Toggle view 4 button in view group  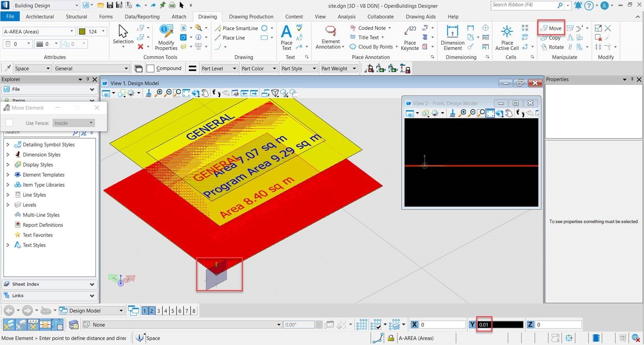(166, 311)
